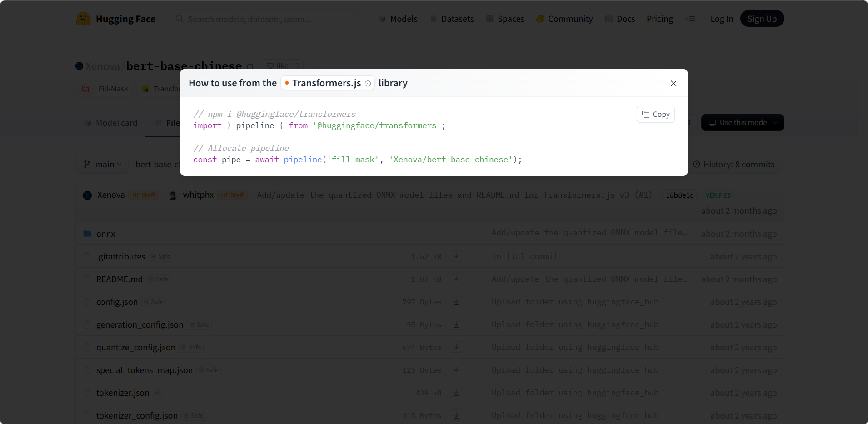Open the Use this model dropdown
The width and height of the screenshot is (868, 424).
coord(743,123)
